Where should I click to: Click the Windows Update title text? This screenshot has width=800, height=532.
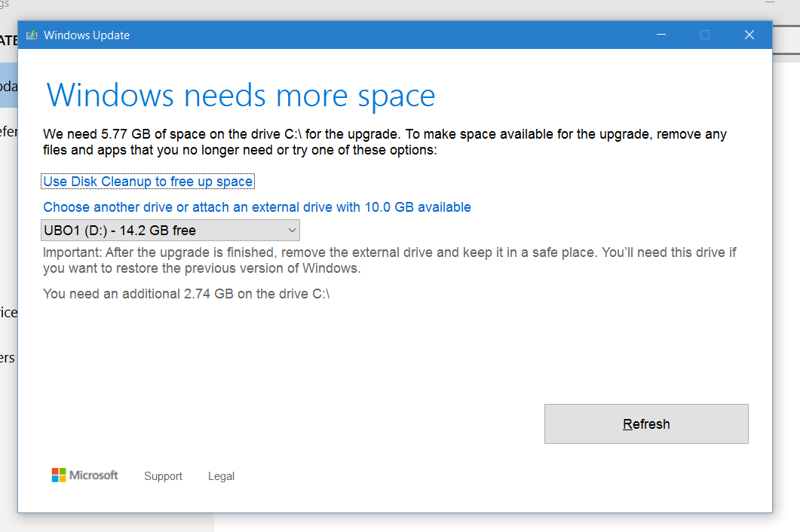coord(87,35)
